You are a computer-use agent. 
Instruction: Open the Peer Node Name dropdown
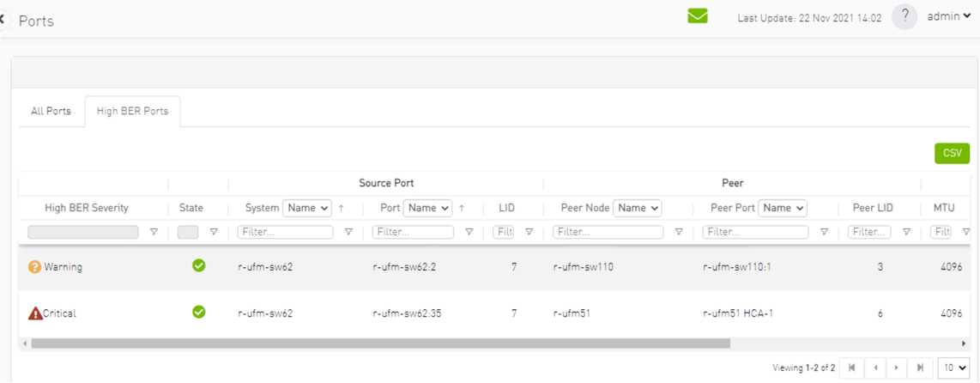tap(637, 208)
